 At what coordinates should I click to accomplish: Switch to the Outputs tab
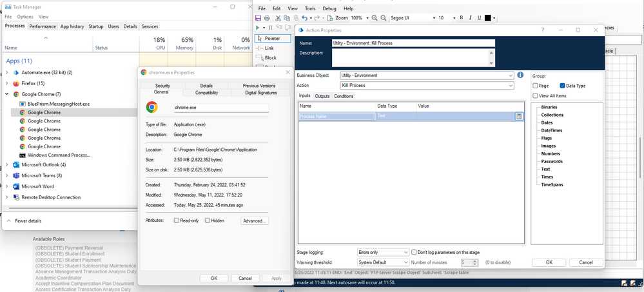(x=322, y=96)
